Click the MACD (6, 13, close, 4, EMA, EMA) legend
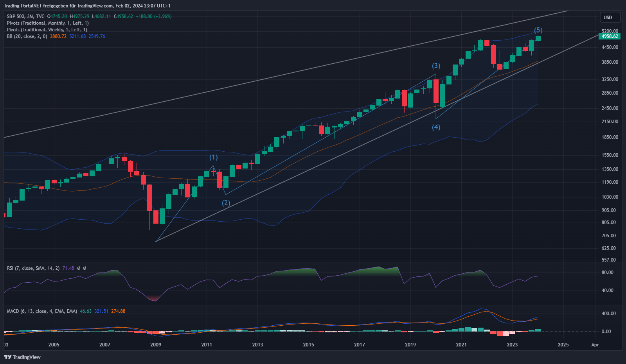626x364 pixels. [42, 311]
